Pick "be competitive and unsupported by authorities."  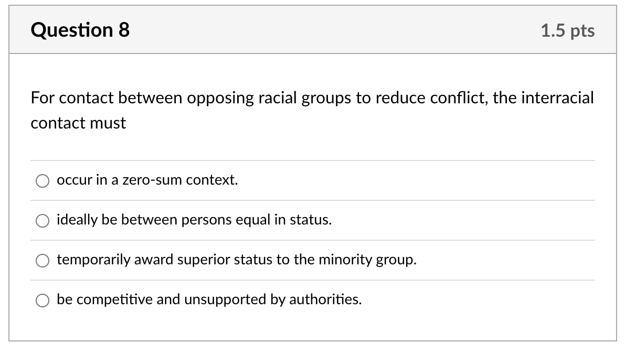point(43,301)
